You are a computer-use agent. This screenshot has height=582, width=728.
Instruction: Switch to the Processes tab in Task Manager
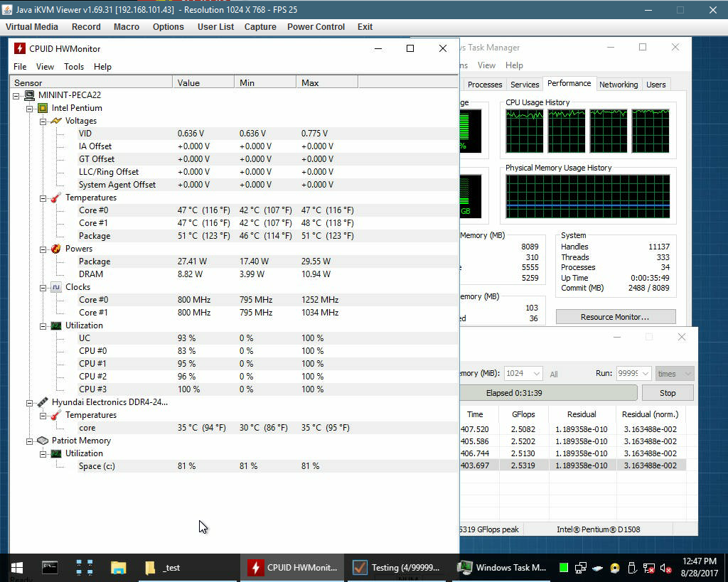pyautogui.click(x=485, y=85)
